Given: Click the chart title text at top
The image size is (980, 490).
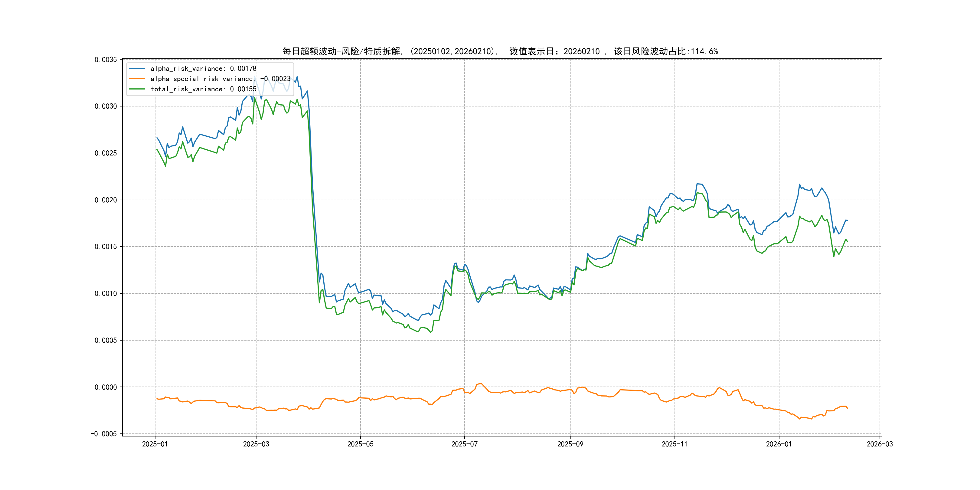Looking at the screenshot, I should pos(500,51).
